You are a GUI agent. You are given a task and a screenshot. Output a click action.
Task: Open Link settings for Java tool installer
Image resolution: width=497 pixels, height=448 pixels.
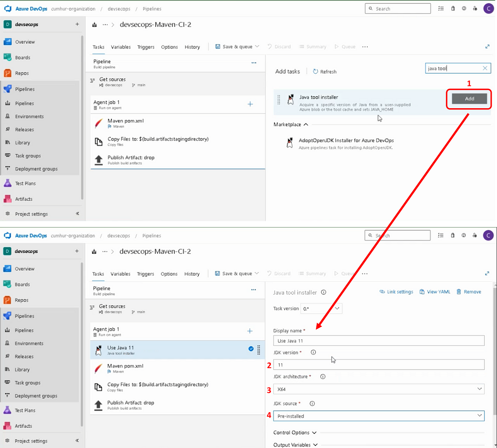(397, 292)
